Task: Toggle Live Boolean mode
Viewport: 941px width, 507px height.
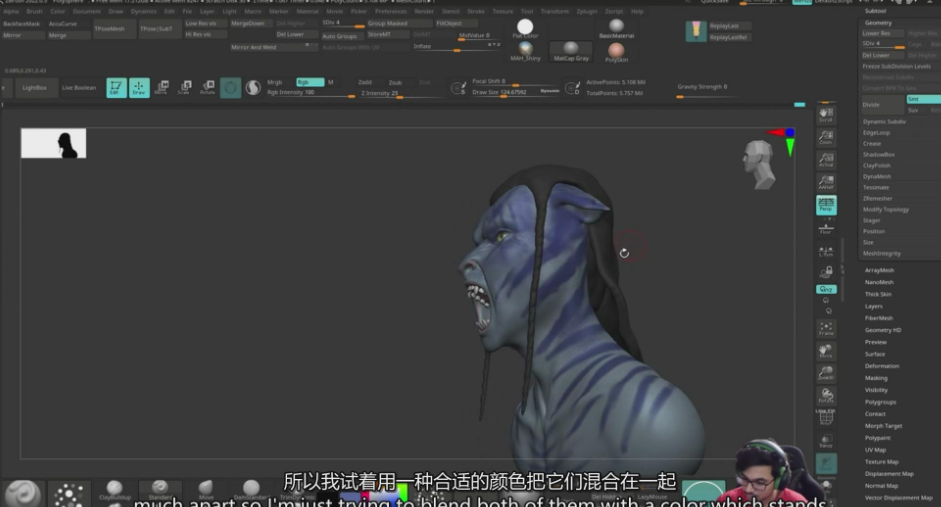Action: coord(79,88)
